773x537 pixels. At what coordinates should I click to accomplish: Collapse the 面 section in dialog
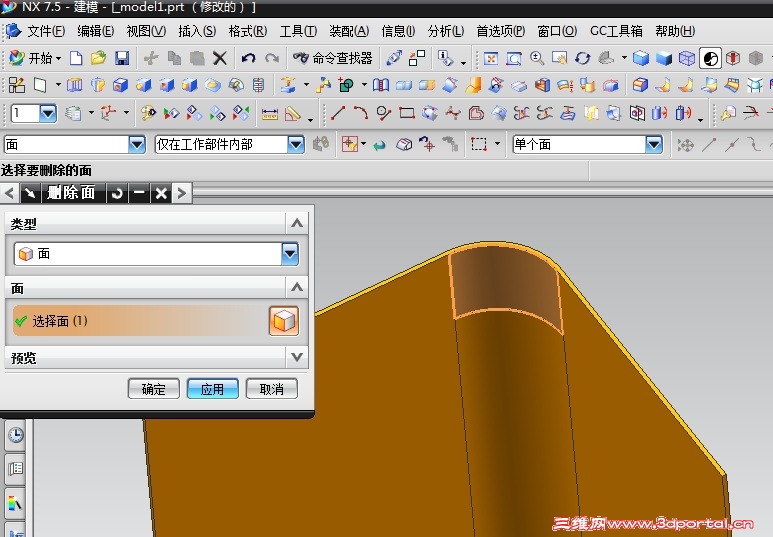[x=296, y=287]
